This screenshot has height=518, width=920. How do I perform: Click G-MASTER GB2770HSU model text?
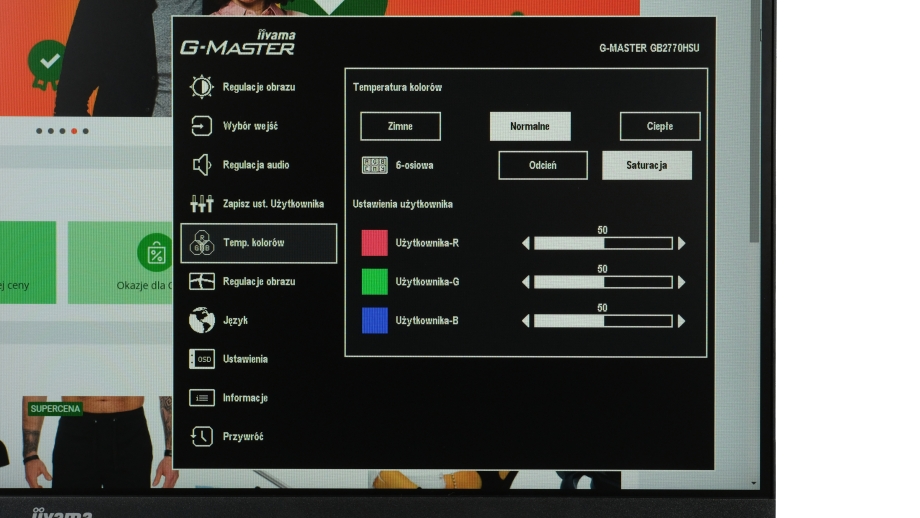[649, 48]
